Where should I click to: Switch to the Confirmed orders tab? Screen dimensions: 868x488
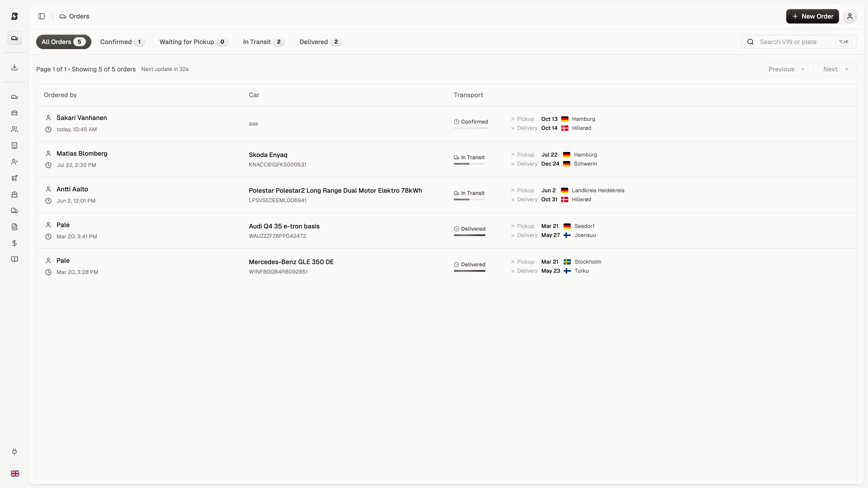(x=122, y=42)
